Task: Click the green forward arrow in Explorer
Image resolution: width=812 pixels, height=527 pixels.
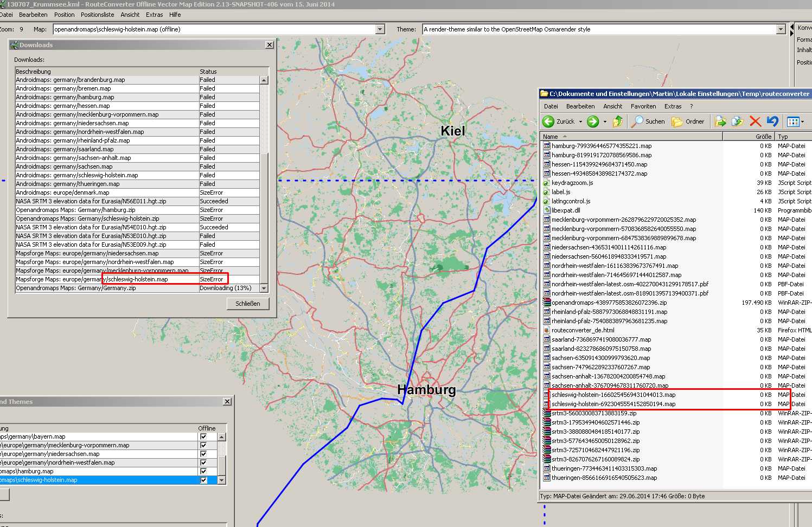Action: tap(593, 121)
